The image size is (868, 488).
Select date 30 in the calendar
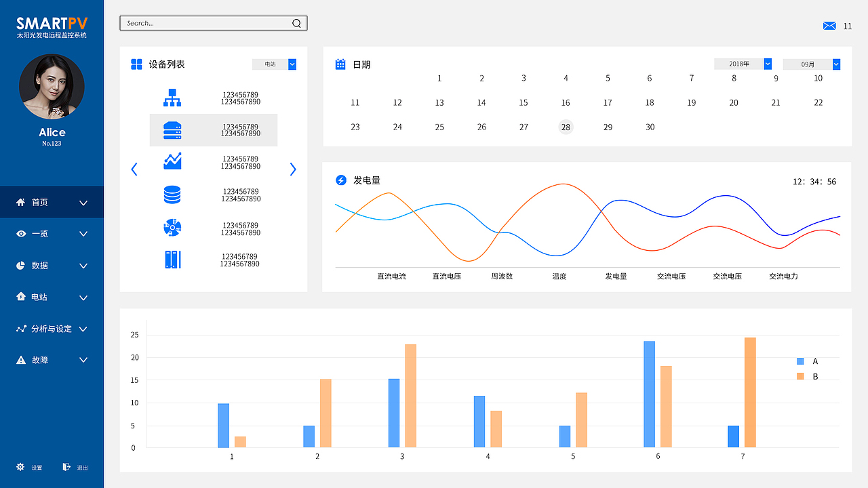tap(650, 127)
